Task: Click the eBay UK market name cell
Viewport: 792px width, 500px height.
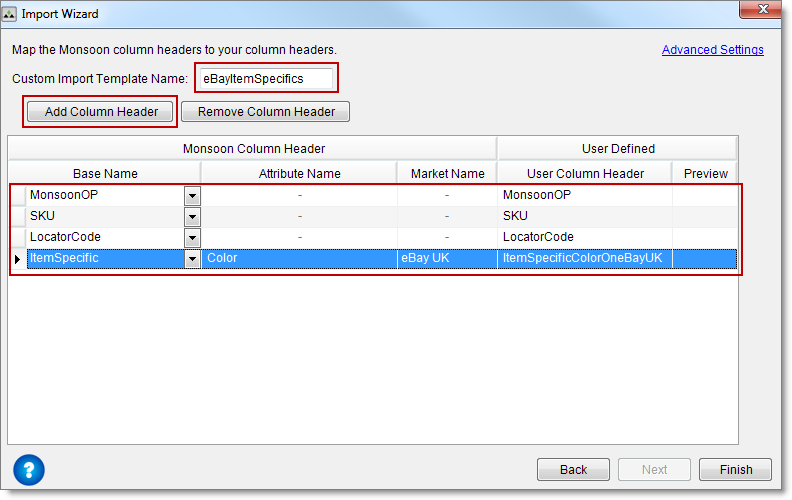Action: (x=447, y=259)
